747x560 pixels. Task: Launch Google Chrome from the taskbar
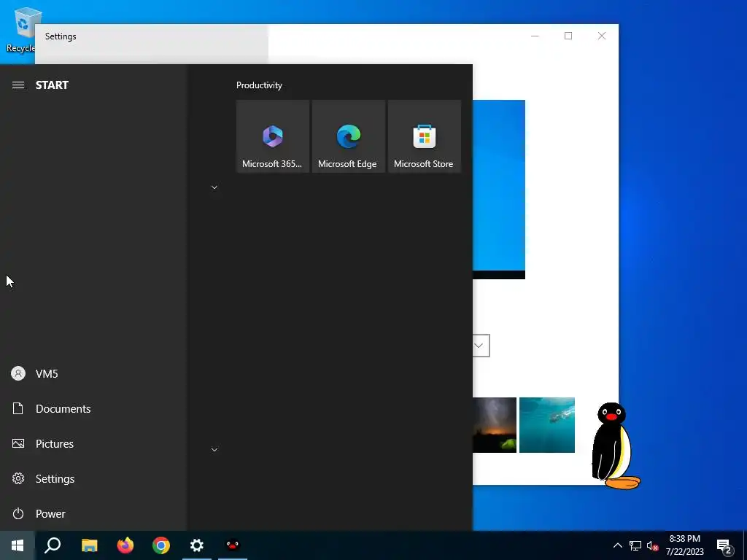click(x=161, y=545)
